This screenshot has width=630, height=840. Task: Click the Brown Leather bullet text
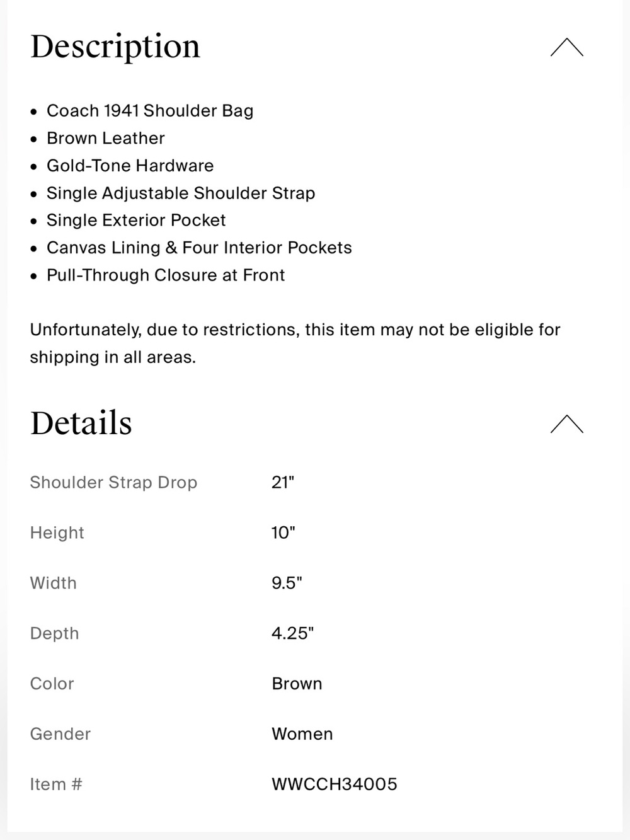click(106, 138)
